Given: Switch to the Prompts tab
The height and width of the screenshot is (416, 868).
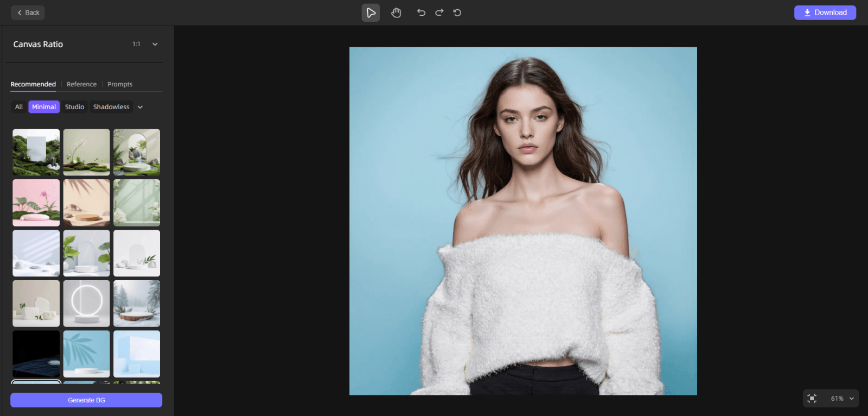Looking at the screenshot, I should [120, 84].
